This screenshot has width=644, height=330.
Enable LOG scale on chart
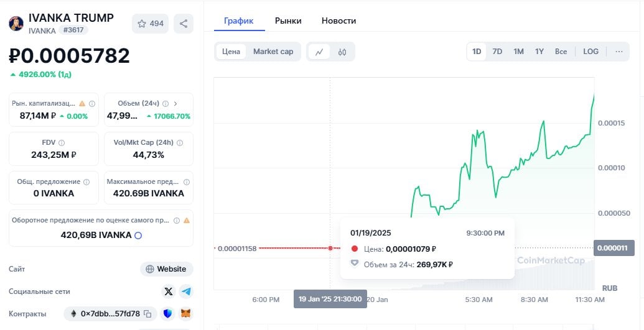click(x=590, y=52)
